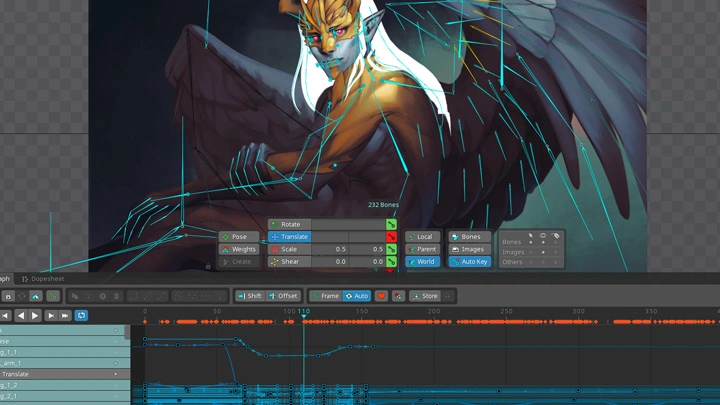Image resolution: width=720 pixels, height=405 pixels.
Task: Select the Shear tool
Action: click(290, 262)
